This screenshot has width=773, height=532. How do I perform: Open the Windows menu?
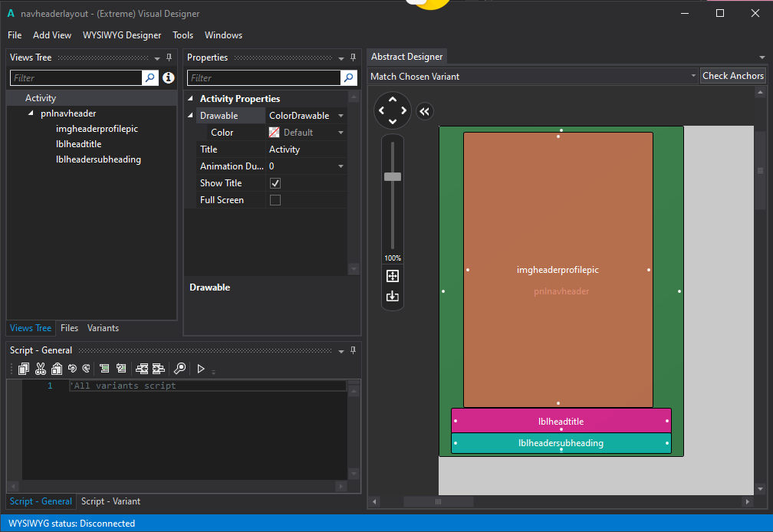click(223, 35)
